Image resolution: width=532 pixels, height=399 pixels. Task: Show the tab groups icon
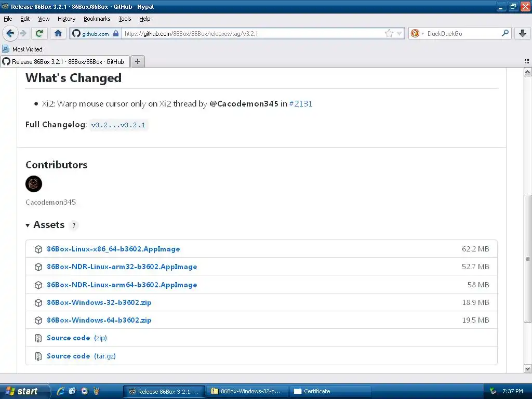point(527,61)
